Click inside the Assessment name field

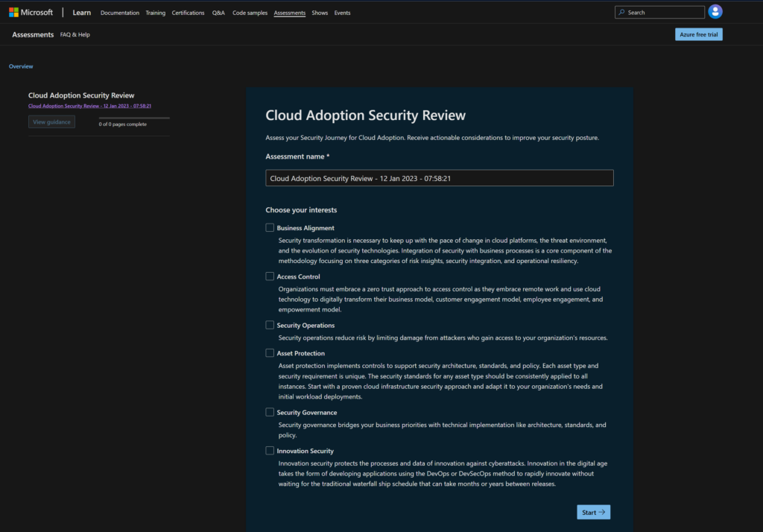(440, 177)
